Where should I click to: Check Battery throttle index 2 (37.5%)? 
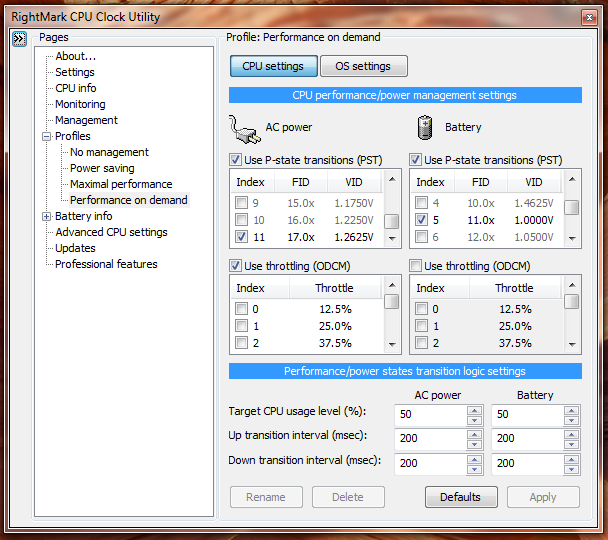pyautogui.click(x=421, y=343)
